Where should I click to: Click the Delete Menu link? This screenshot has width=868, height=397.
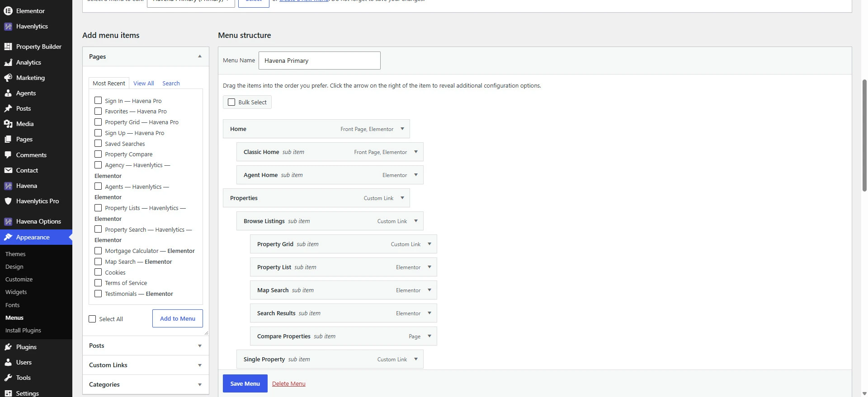pos(289,383)
